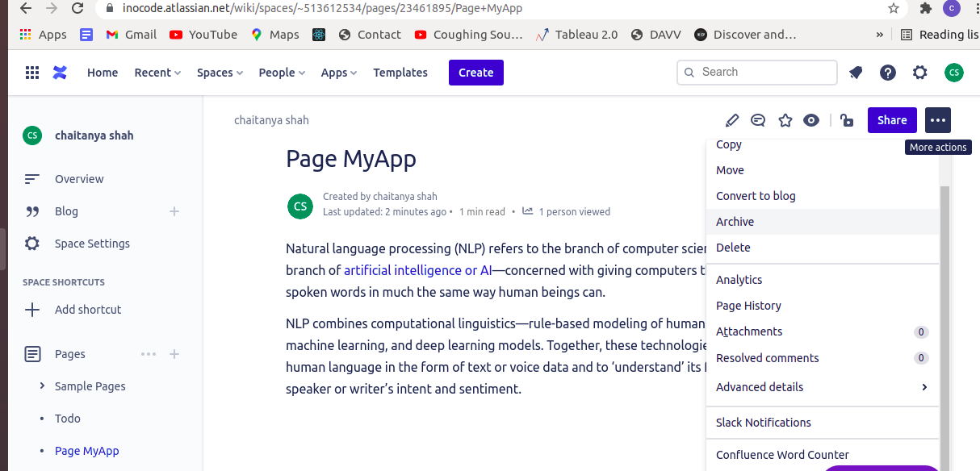Click the page analytics chart icon
This screenshot has width=980, height=471.
point(528,211)
